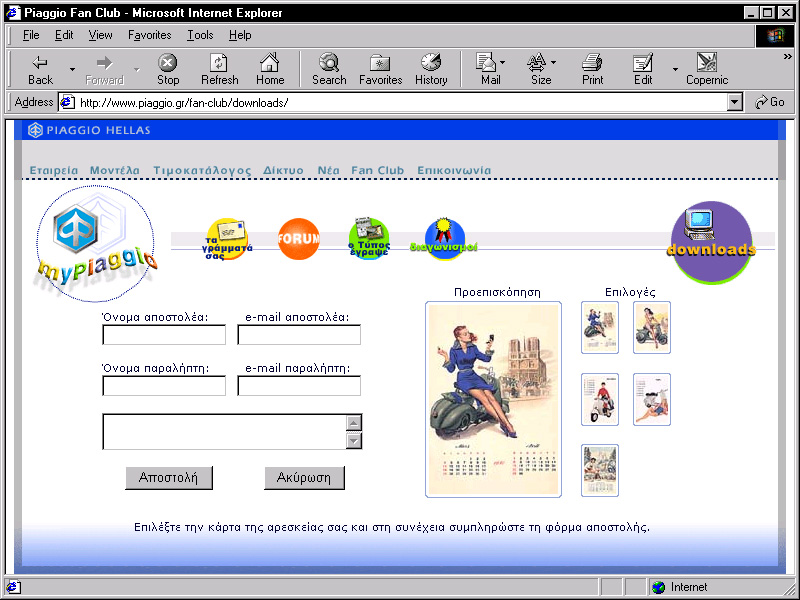Open the View menu
800x600 pixels.
[x=100, y=35]
